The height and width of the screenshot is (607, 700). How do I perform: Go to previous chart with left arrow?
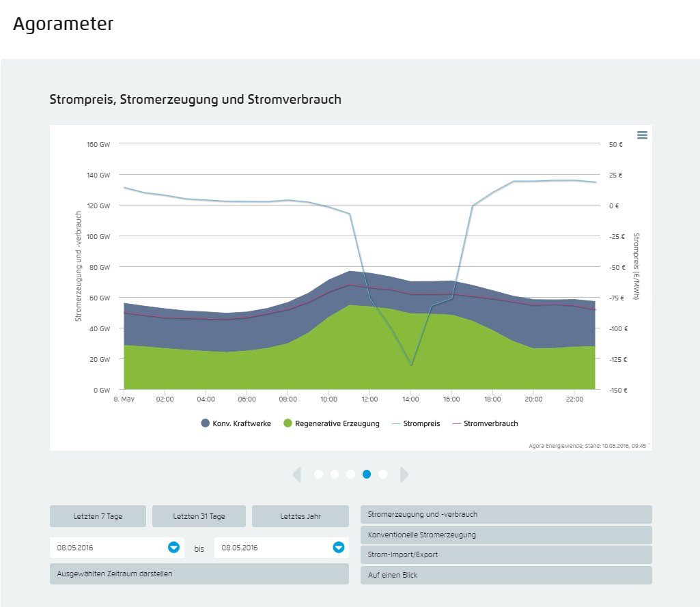[x=297, y=474]
